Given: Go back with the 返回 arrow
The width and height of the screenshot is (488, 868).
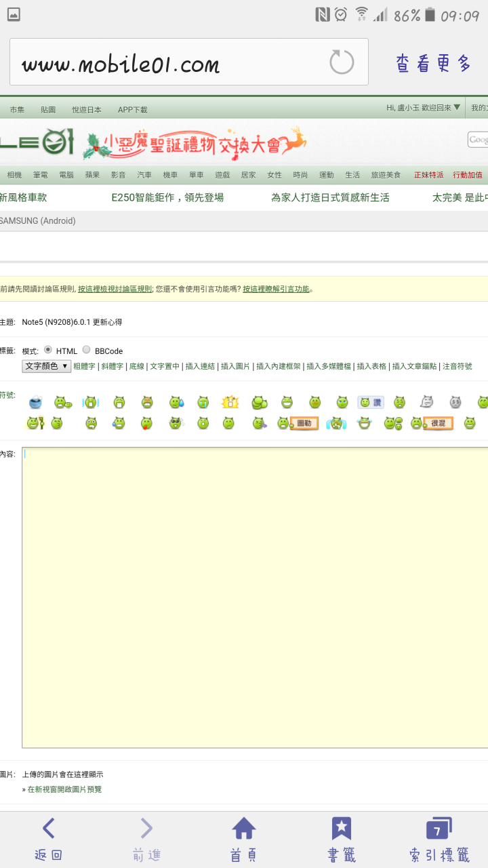Looking at the screenshot, I should [48, 840].
